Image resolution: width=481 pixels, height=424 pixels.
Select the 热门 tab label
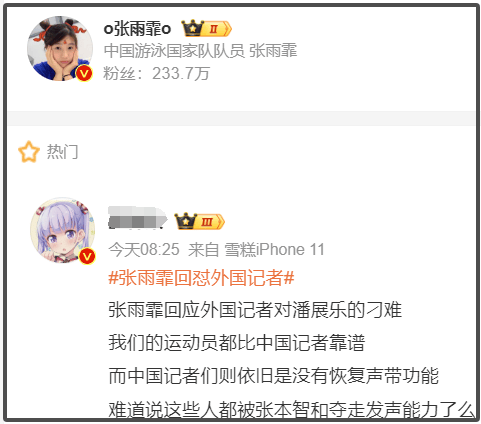pyautogui.click(x=63, y=152)
